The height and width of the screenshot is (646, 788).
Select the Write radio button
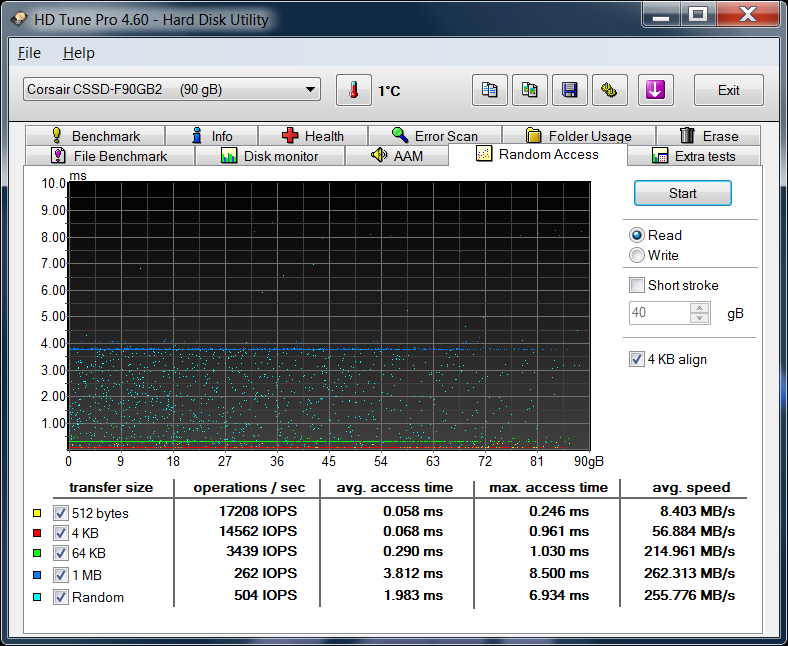click(x=637, y=255)
